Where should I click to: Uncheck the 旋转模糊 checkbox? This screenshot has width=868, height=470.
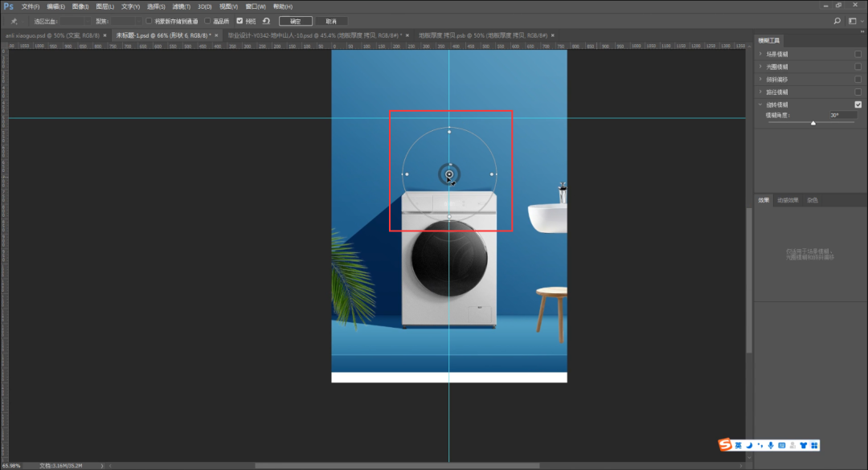(x=858, y=104)
